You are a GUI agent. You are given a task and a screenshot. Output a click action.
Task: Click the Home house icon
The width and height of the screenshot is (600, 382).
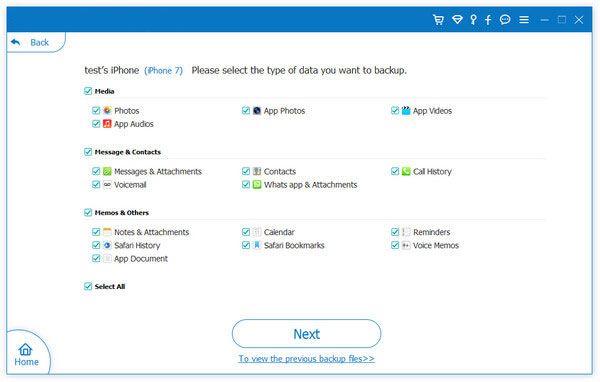click(25, 349)
